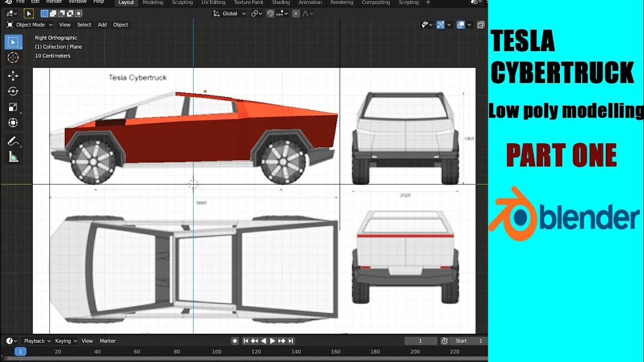Switch to the Texture Paint workspace tab
The width and height of the screenshot is (644, 362).
pos(249,3)
